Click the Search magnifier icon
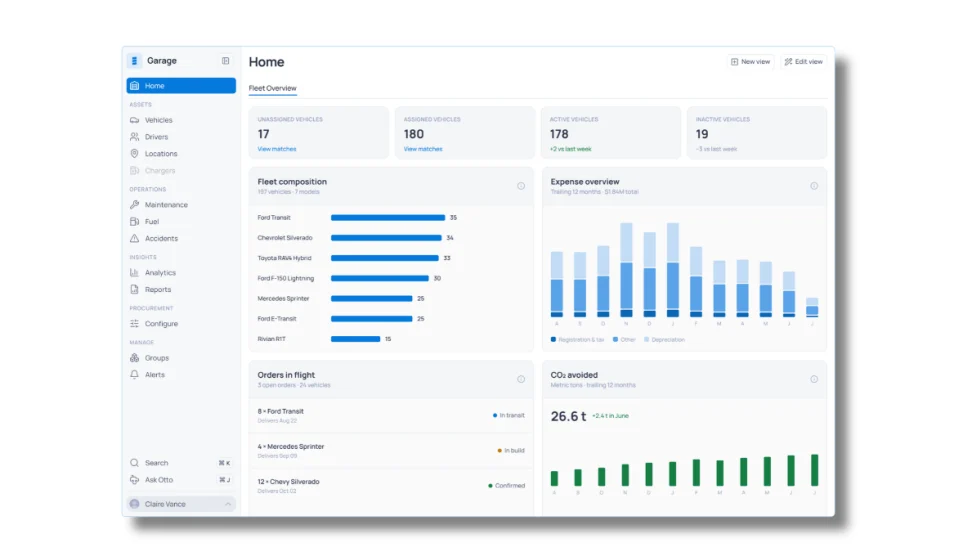This screenshot has height=552, width=980. pyautogui.click(x=134, y=463)
